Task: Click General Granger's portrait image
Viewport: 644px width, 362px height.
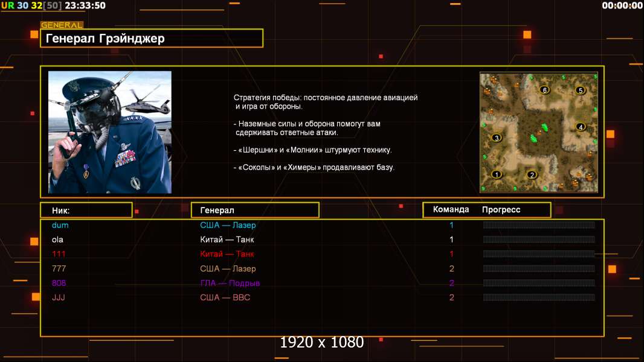Action: click(x=109, y=132)
